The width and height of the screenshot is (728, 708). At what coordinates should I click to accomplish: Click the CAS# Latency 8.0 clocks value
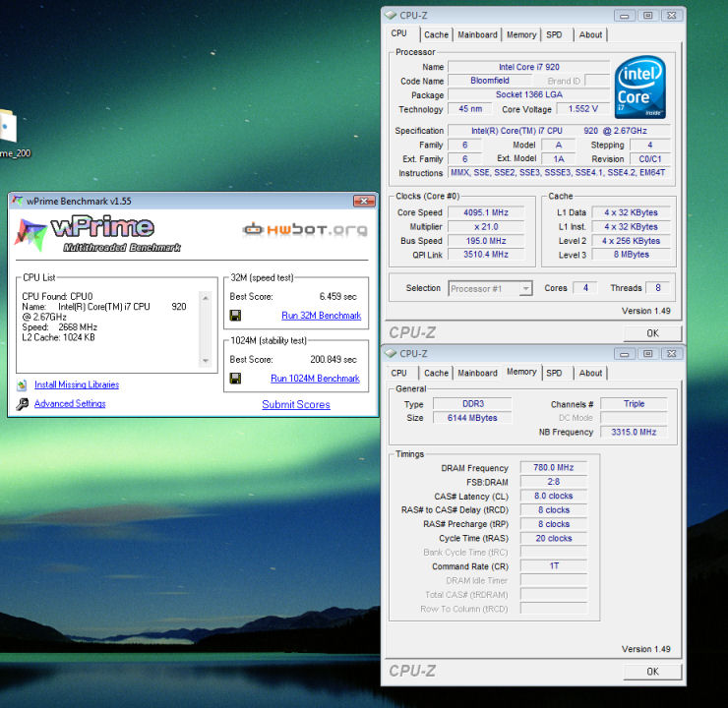[x=554, y=496]
